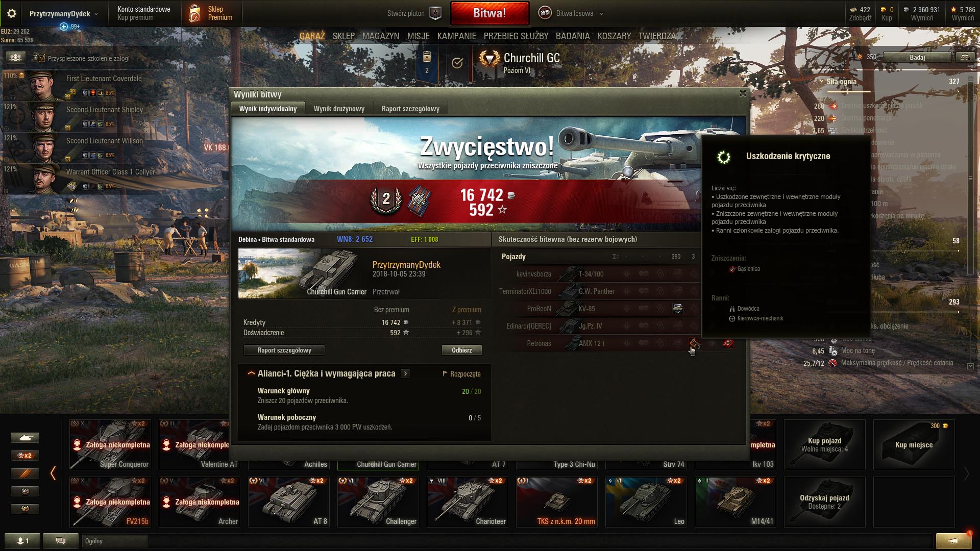Open the contacts list person icon
980x551 pixels.
pos(22,541)
